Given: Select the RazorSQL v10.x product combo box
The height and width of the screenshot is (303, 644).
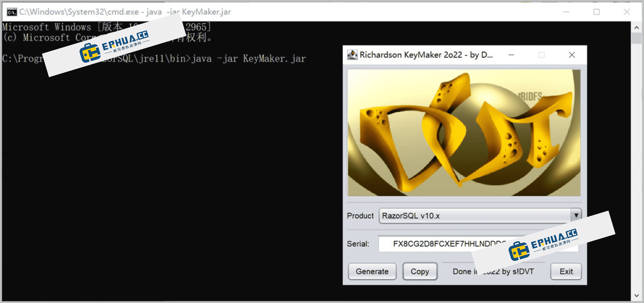Looking at the screenshot, I should click(480, 215).
